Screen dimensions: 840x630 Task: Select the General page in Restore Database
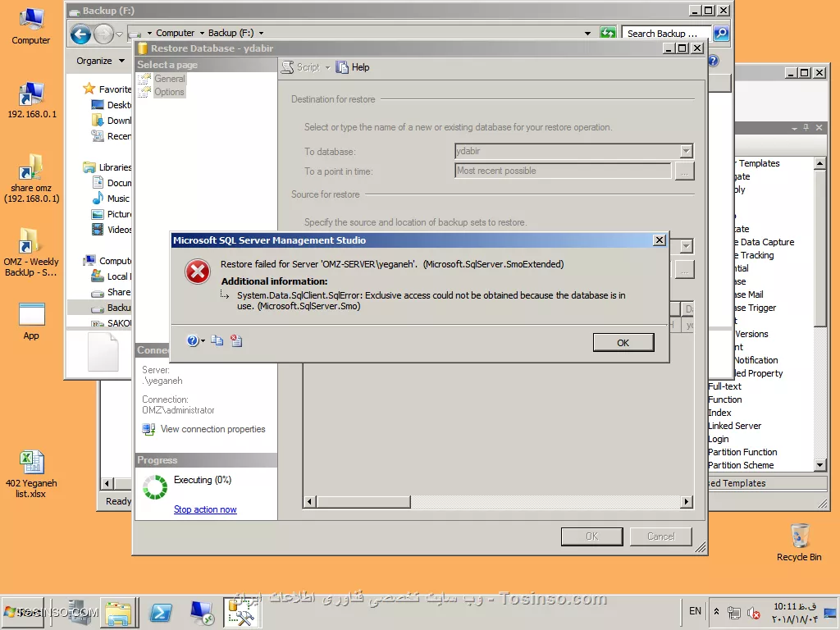pos(169,79)
